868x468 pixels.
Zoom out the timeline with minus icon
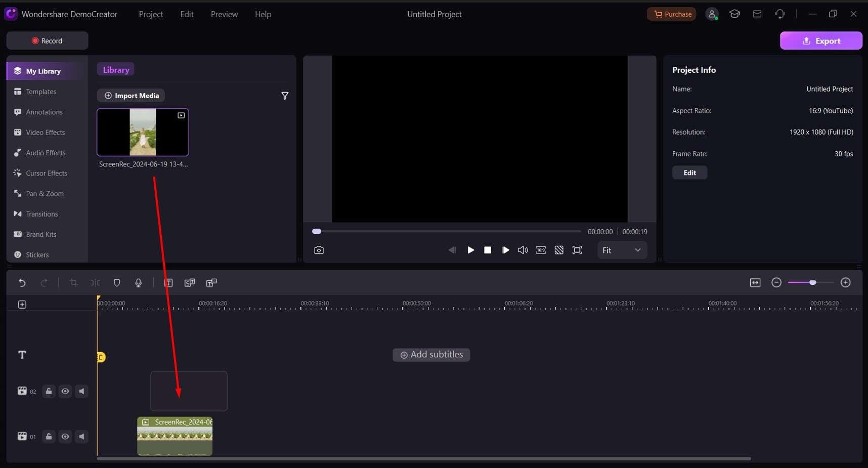(x=776, y=282)
